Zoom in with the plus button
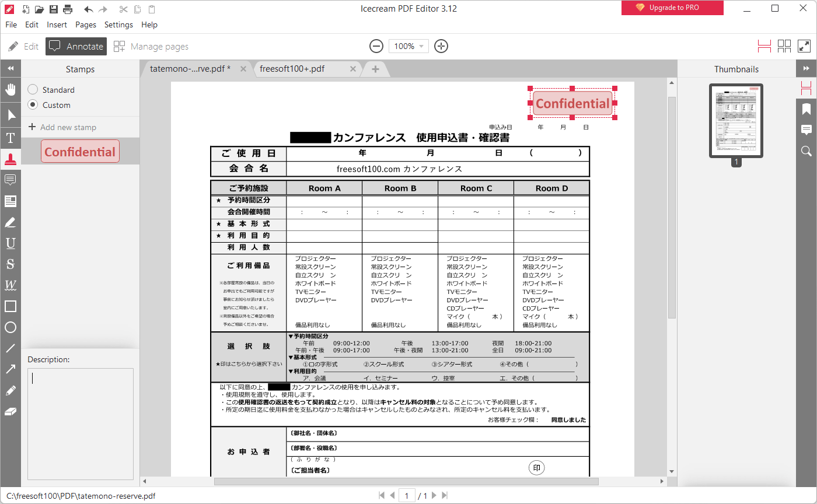This screenshot has height=504, width=817. [441, 46]
